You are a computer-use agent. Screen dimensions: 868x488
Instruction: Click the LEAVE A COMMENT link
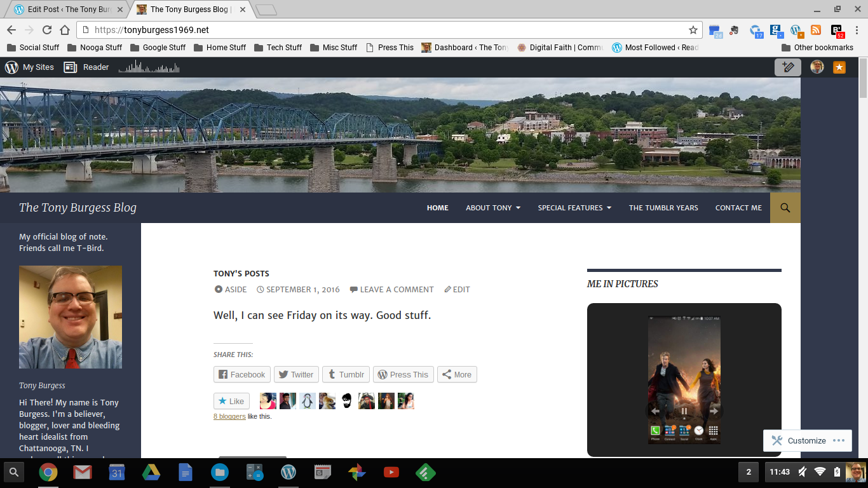point(397,289)
